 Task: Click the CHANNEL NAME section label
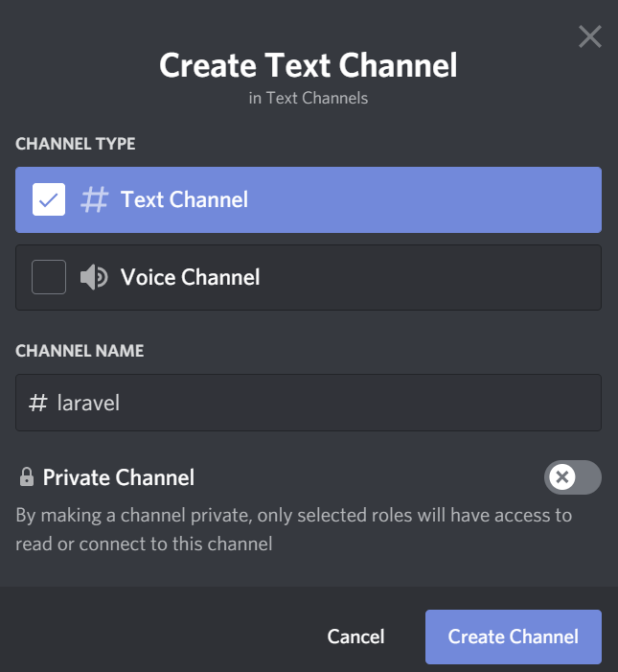(x=80, y=351)
